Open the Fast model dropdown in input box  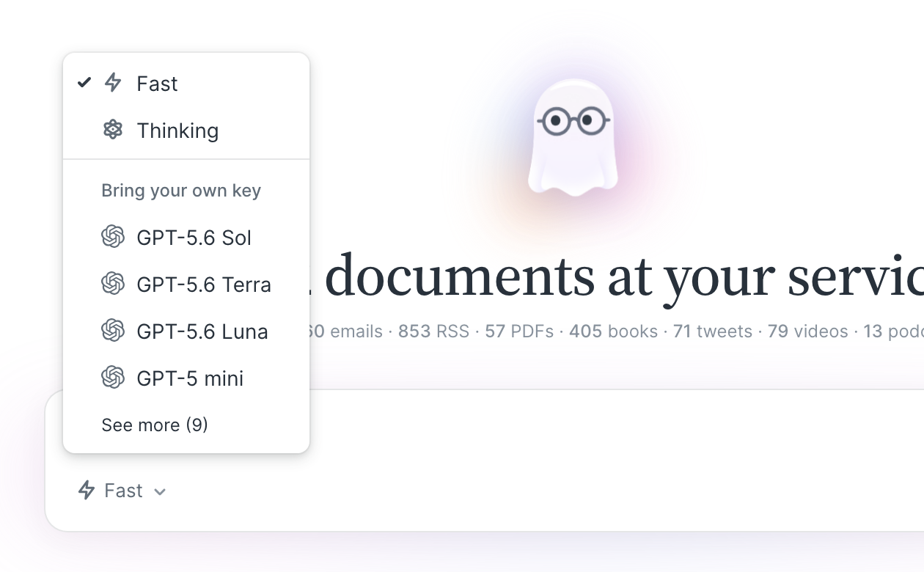tap(122, 490)
